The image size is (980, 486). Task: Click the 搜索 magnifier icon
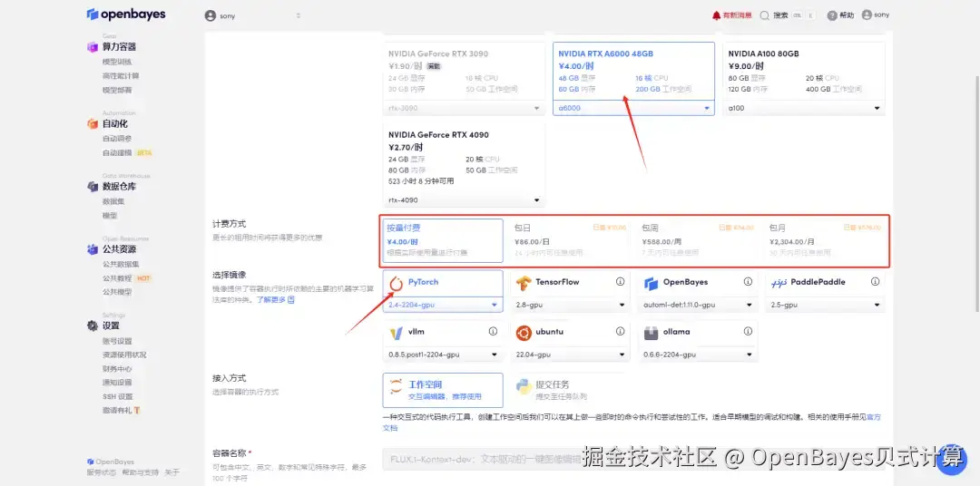(764, 15)
